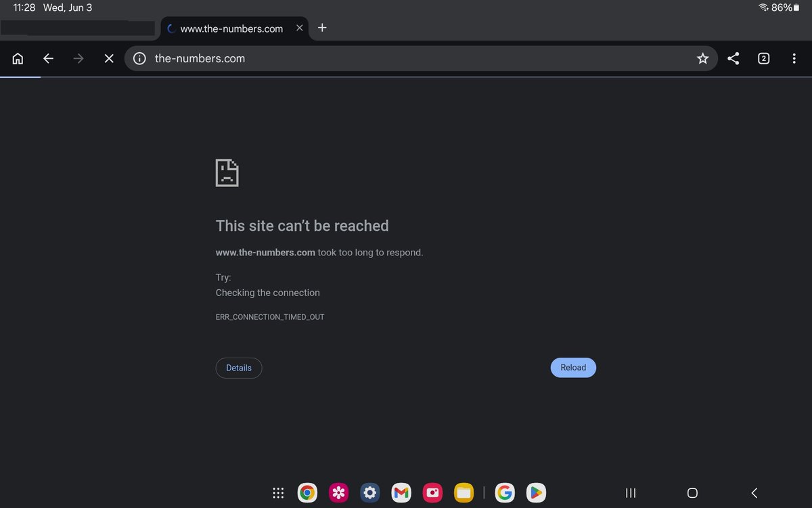The width and height of the screenshot is (812, 508).
Task: Close the www.the-numbers.com tab
Action: click(300, 28)
